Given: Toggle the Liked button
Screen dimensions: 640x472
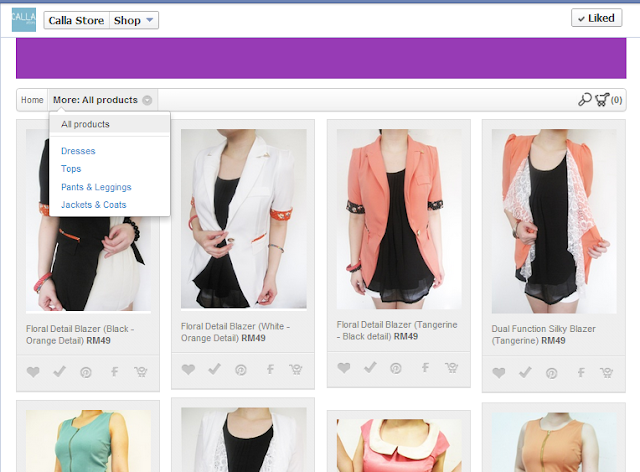Looking at the screenshot, I should point(596,18).
